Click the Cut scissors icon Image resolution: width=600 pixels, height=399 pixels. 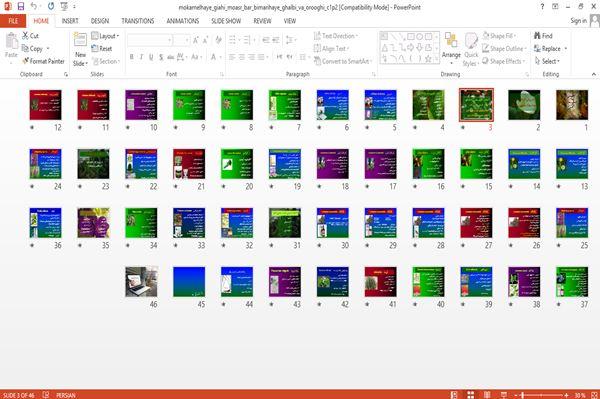[25, 36]
